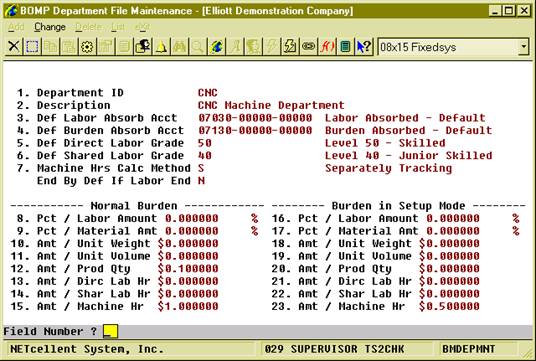
Task: Click field 23 Amt / Machine Hr $0.500000
Action: tap(449, 306)
